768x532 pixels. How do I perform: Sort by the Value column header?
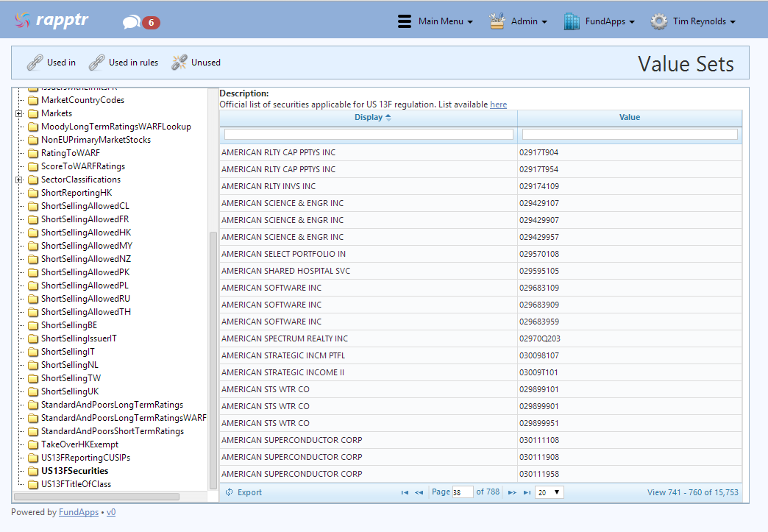click(630, 118)
